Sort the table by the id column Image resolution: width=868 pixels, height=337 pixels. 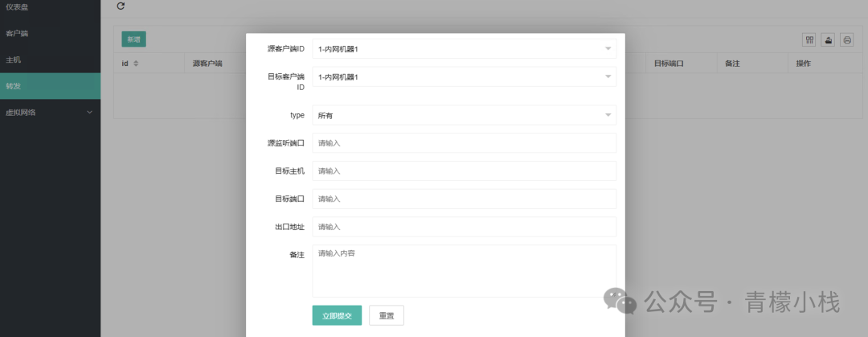click(135, 64)
